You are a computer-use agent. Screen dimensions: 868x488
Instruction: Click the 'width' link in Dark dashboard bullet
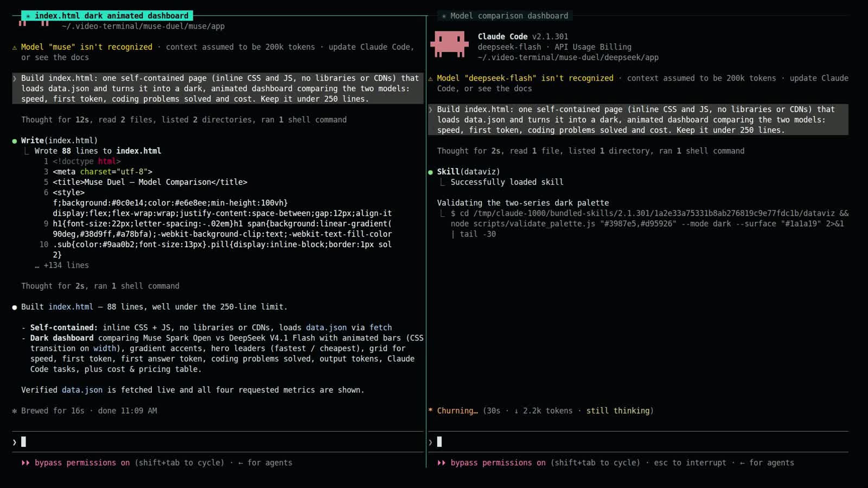105,348
